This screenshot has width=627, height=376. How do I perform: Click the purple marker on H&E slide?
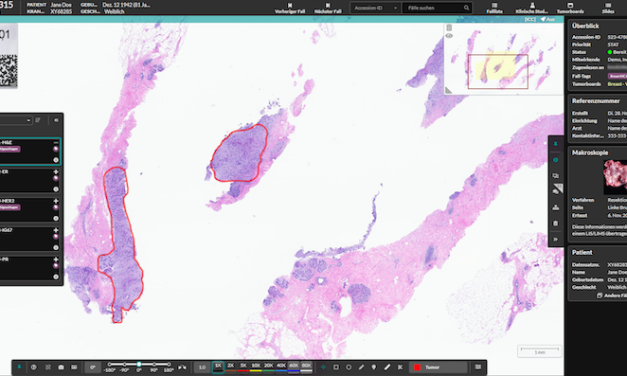pos(56,149)
